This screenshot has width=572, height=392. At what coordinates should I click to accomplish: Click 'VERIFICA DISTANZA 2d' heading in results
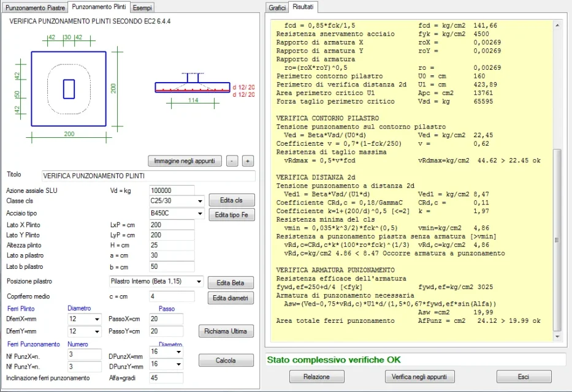pos(316,178)
